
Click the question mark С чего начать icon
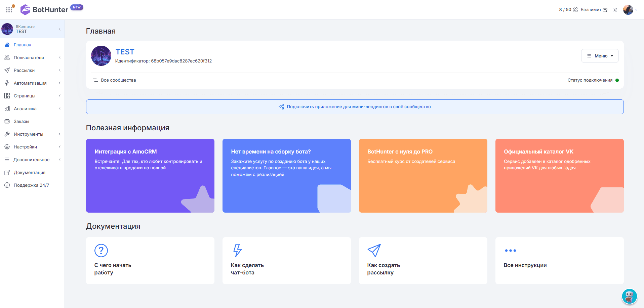tap(101, 251)
